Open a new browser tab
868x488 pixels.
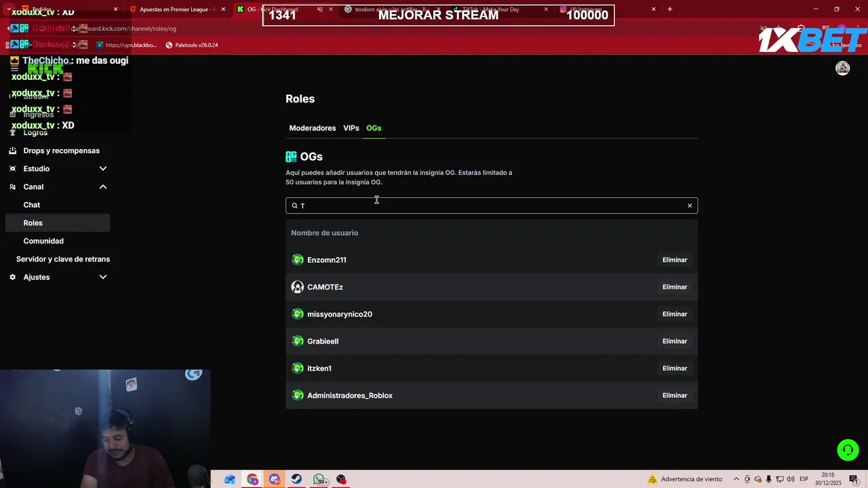coord(669,9)
